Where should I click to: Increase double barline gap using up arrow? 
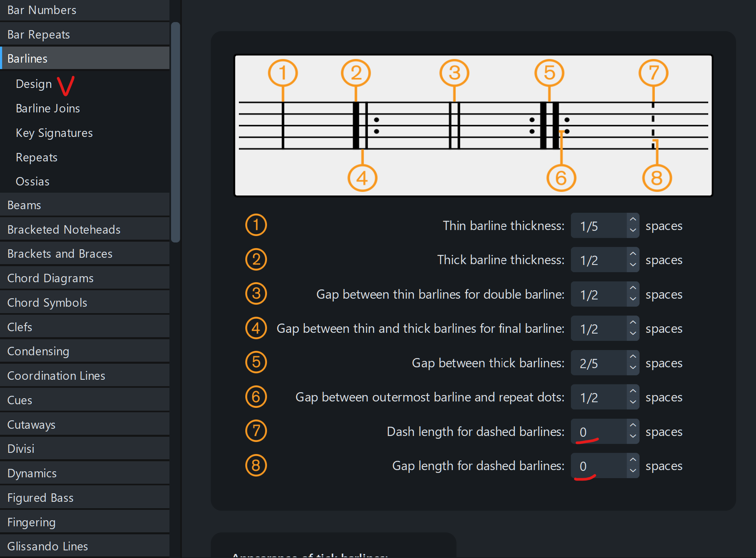[x=633, y=288]
